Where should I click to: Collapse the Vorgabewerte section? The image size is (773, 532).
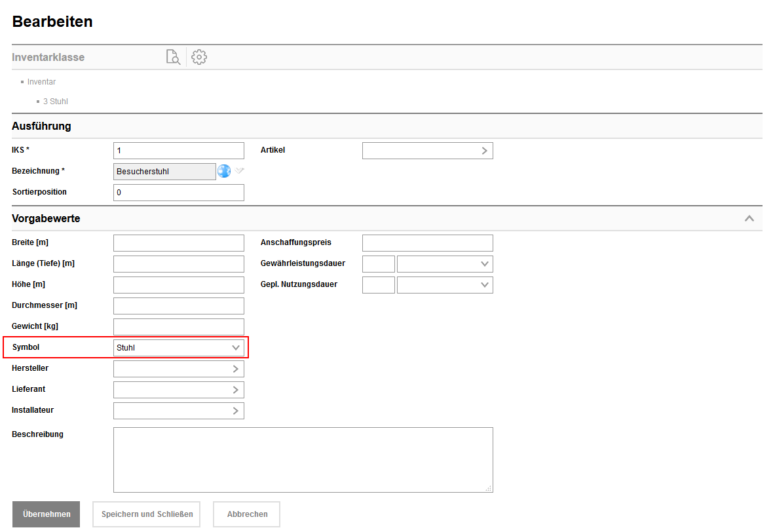pos(749,218)
